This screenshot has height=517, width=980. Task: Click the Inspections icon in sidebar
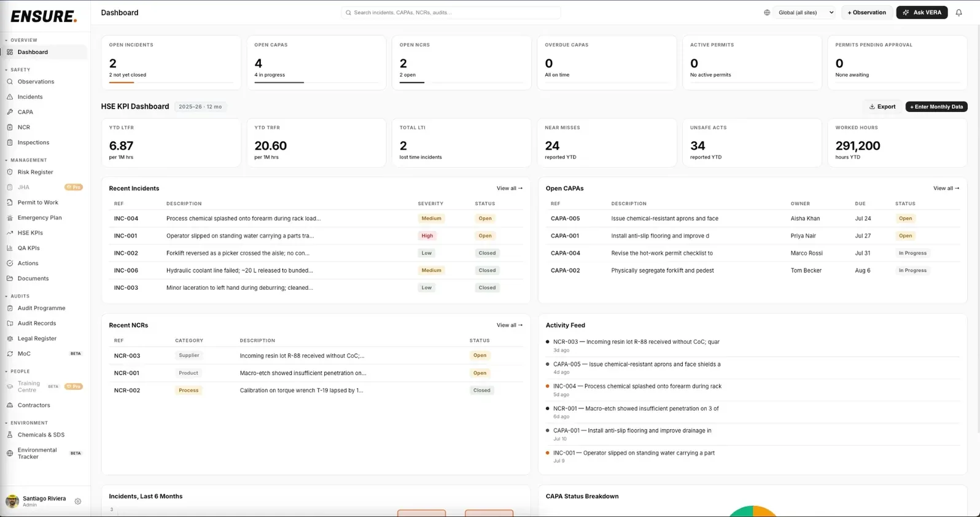10,142
